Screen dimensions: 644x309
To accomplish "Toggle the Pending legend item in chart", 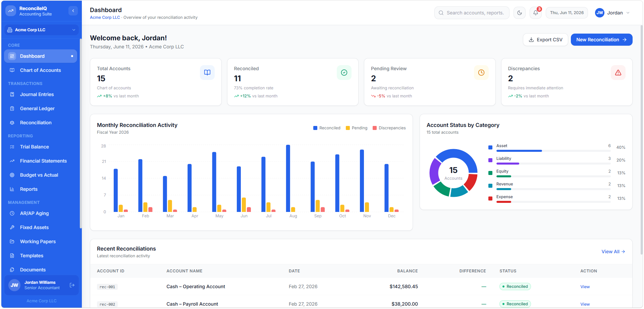I will pyautogui.click(x=357, y=128).
